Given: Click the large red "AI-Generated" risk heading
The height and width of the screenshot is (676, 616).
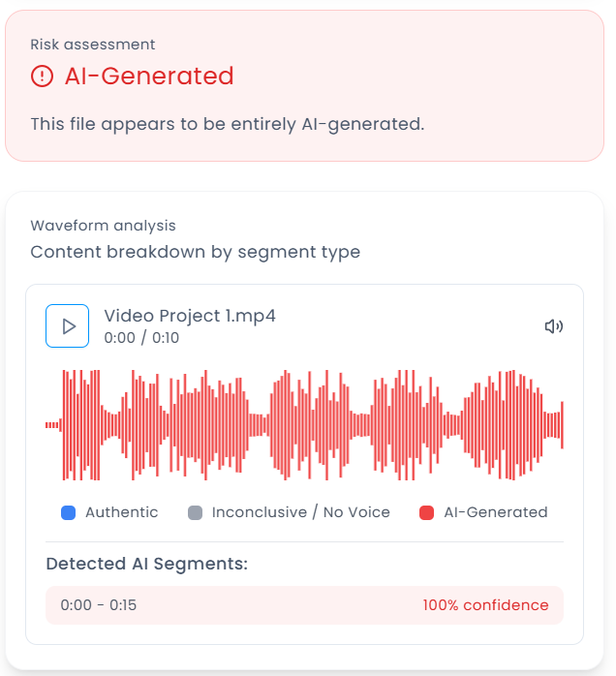Looking at the screenshot, I should pos(149,76).
